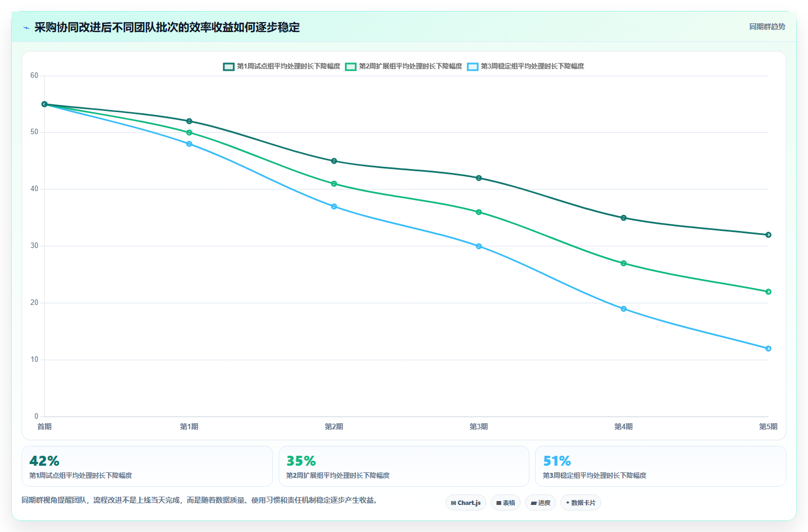
Task: Toggle the 第2周扩展组 series in the legend
Action: click(x=404, y=66)
